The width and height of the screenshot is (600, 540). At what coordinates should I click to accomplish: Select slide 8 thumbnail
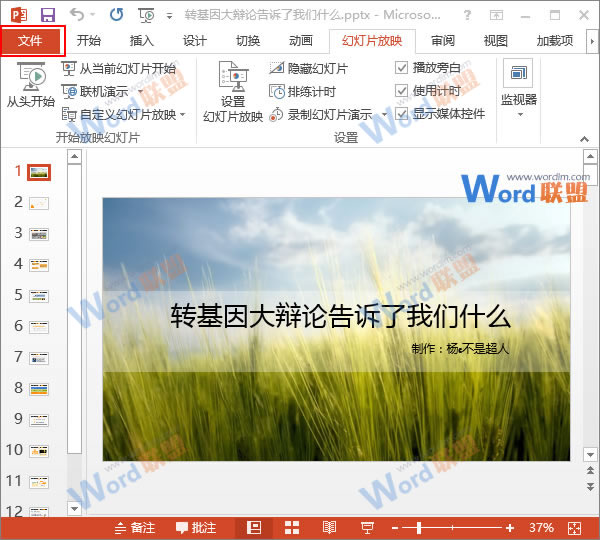coord(39,389)
